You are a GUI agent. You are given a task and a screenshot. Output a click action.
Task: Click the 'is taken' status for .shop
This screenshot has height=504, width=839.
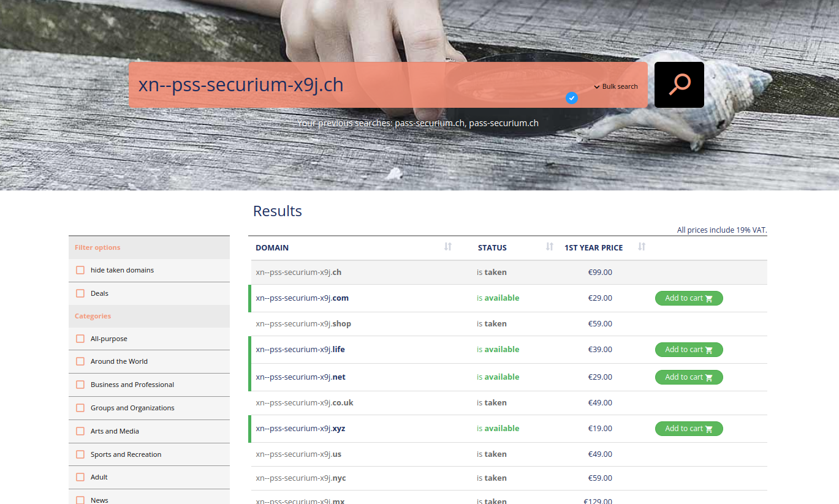pyautogui.click(x=492, y=324)
